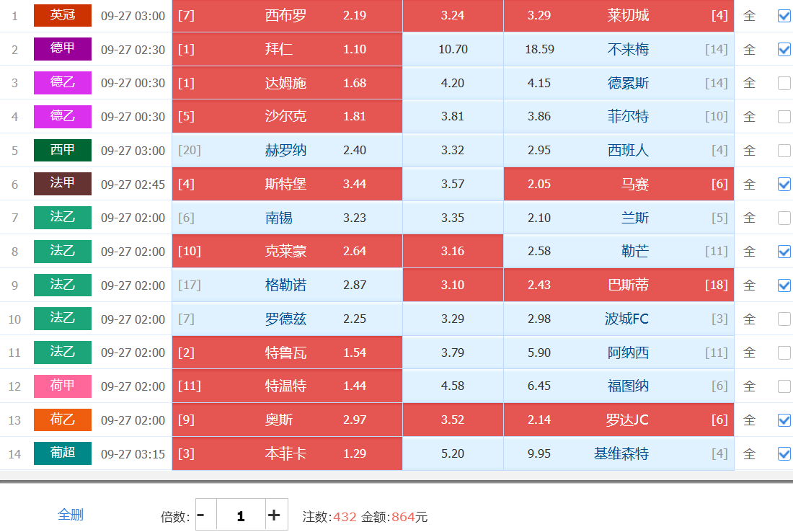
Task: Deselect away win 马赛 2.05
Action: 619,184
